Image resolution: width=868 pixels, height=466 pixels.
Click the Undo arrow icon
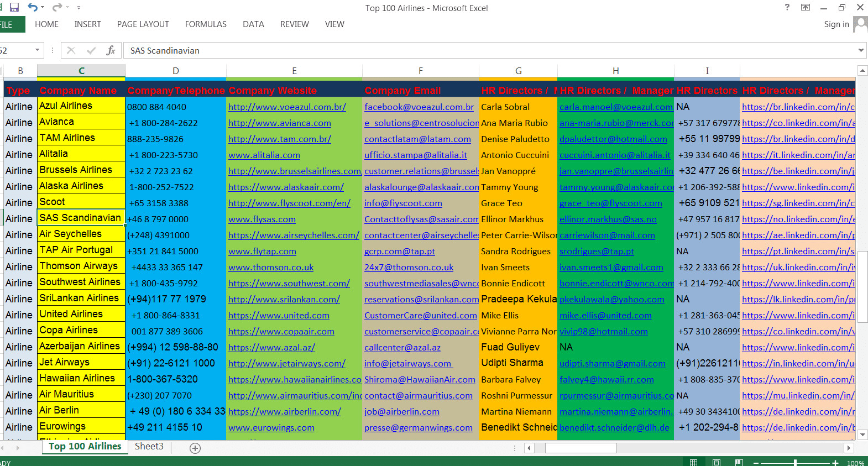point(33,7)
